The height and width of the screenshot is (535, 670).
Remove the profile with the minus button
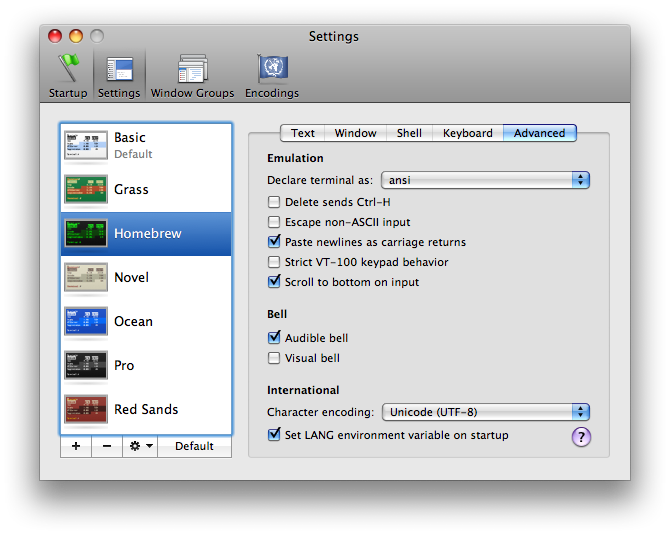(x=107, y=446)
